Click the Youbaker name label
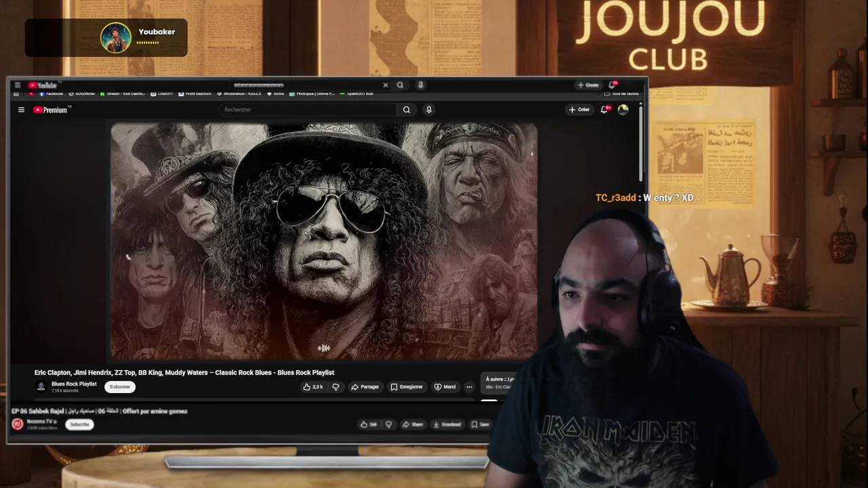Viewport: 868px width, 488px height. pos(157,32)
